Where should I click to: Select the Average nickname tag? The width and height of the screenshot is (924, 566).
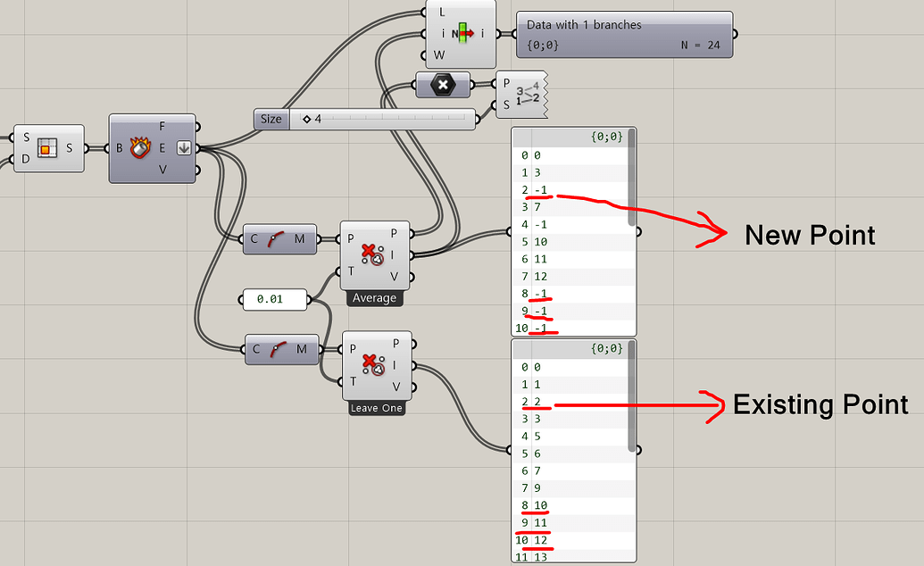(374, 298)
